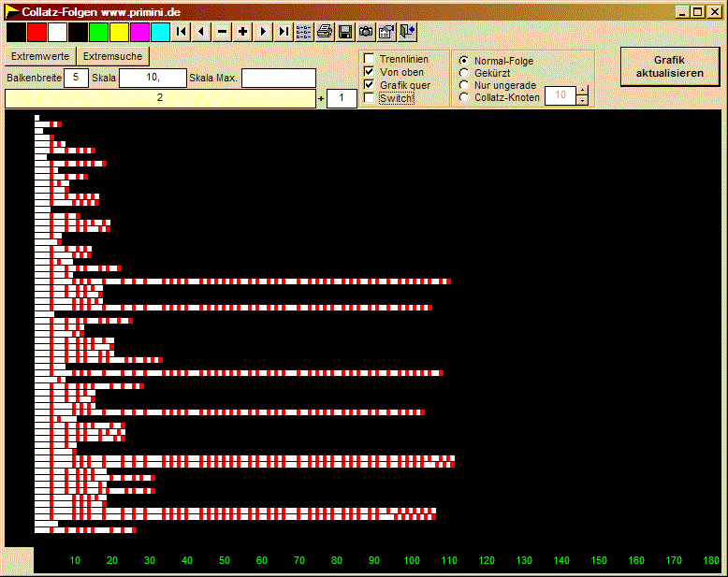Click axis label 110
Screen dimensions: 728x577
(449, 560)
